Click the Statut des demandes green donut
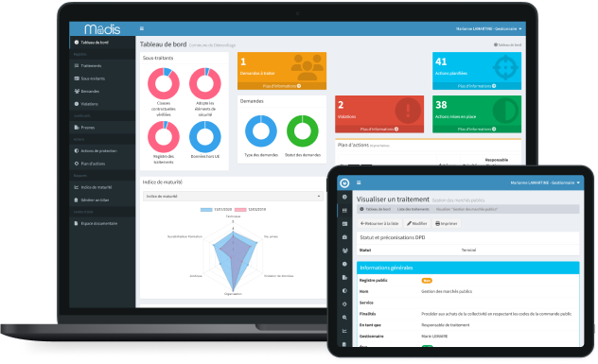The width and height of the screenshot is (598, 364). pos(303,131)
